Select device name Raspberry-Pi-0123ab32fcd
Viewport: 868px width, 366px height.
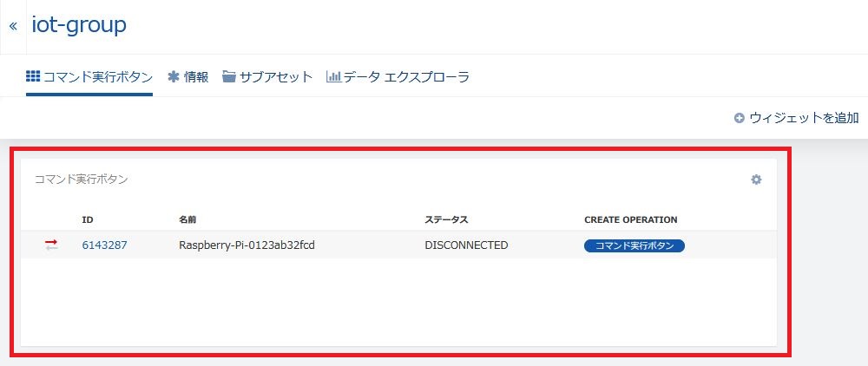[247, 245]
